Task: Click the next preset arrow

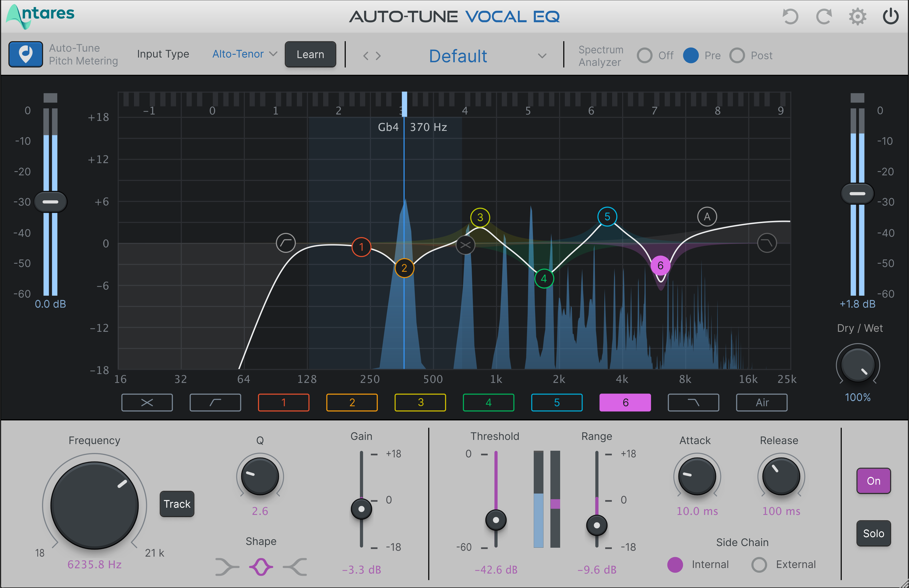Action: 378,56
